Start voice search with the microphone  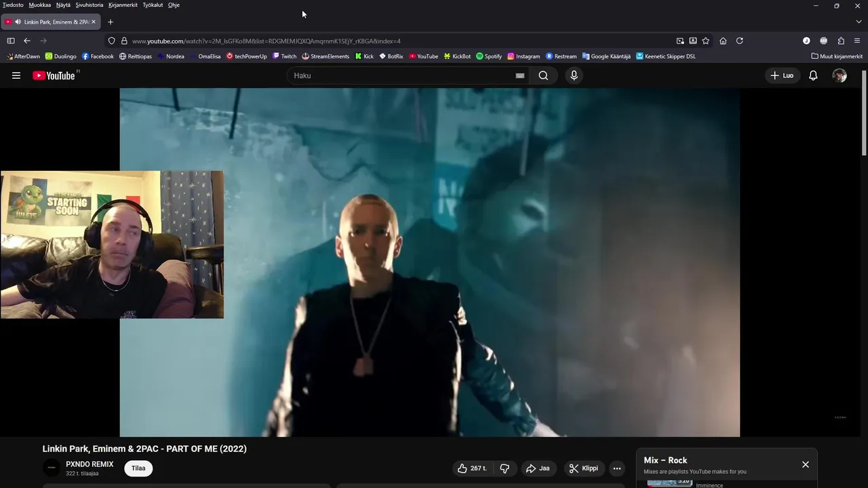coord(574,75)
